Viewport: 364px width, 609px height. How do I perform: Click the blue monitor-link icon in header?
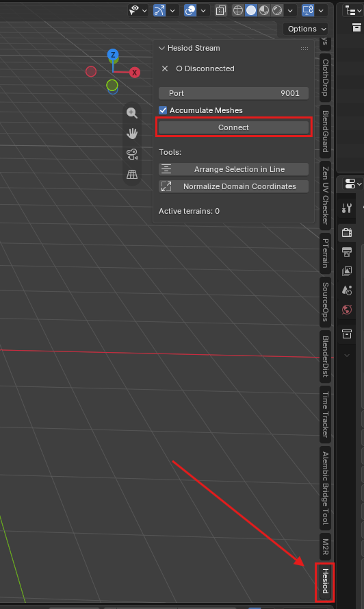pyautogui.click(x=308, y=10)
